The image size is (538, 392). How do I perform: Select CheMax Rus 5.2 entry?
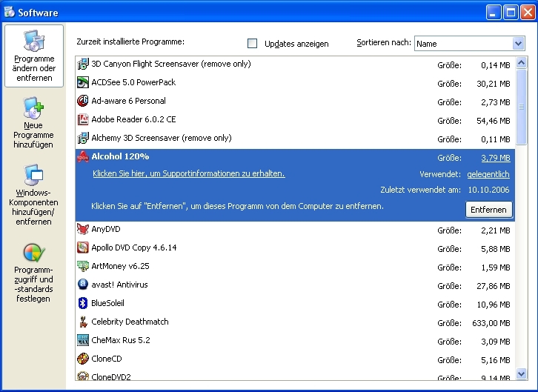(295, 341)
